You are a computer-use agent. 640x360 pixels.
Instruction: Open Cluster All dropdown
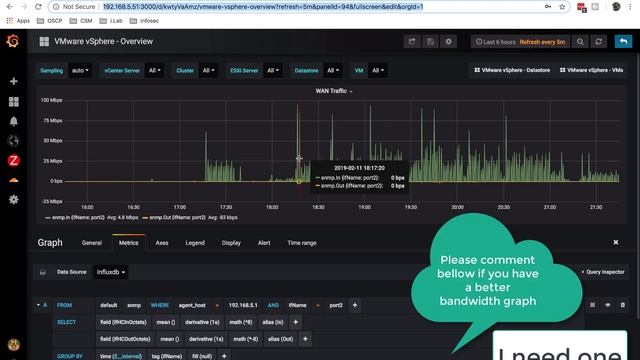[x=208, y=71]
